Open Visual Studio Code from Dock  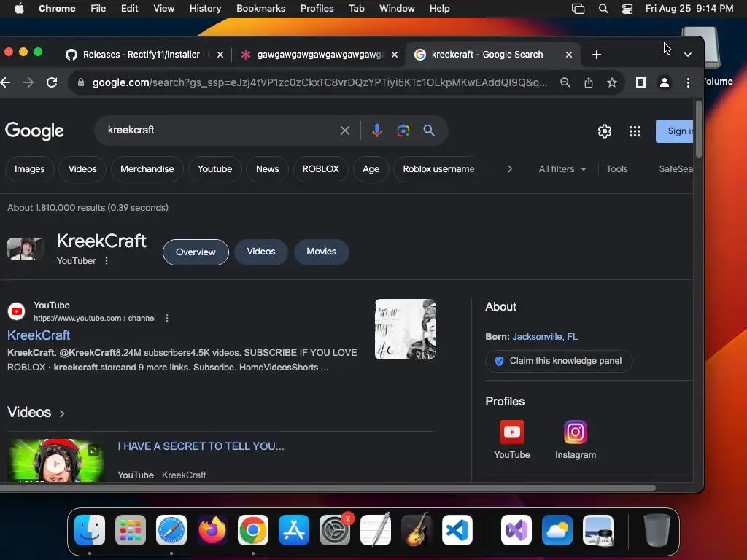point(457,530)
